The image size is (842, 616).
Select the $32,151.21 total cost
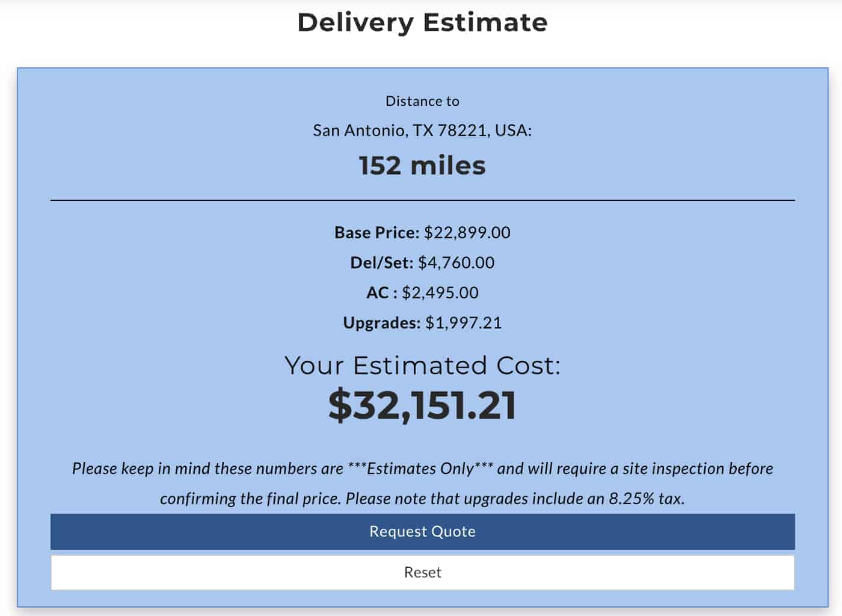pos(422,405)
